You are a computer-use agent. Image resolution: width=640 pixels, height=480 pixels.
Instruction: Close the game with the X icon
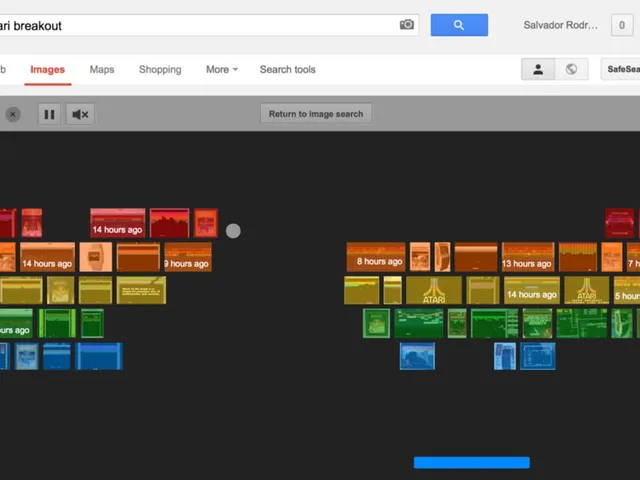[x=13, y=114]
